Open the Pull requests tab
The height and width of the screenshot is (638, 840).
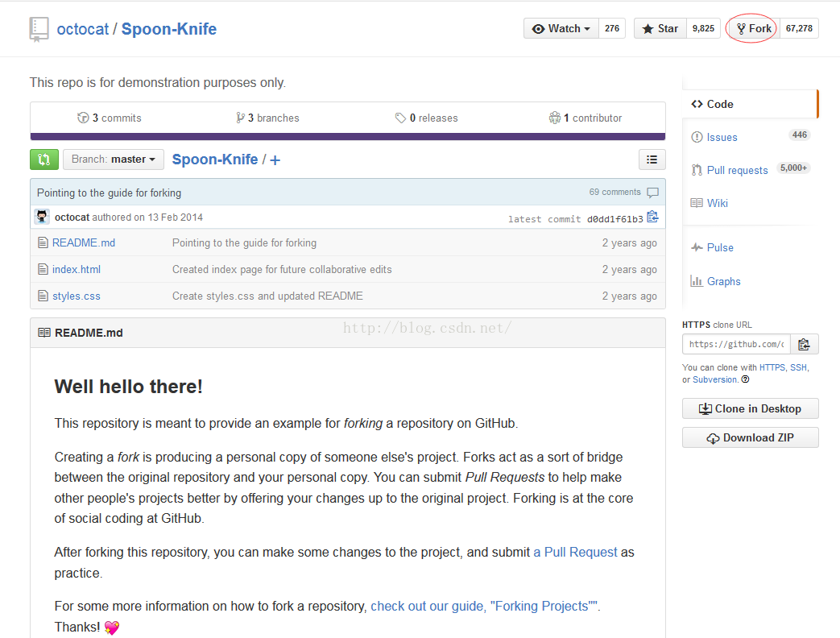(x=737, y=170)
